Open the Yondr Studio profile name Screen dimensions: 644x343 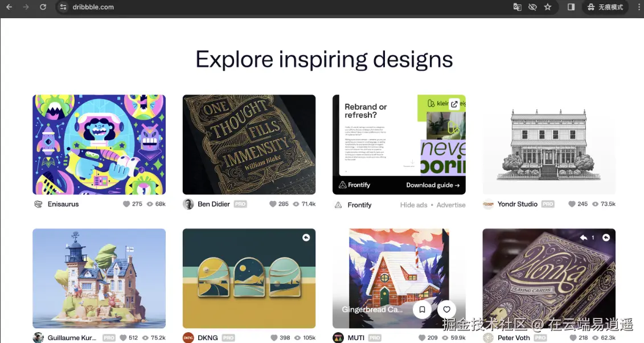coord(518,204)
